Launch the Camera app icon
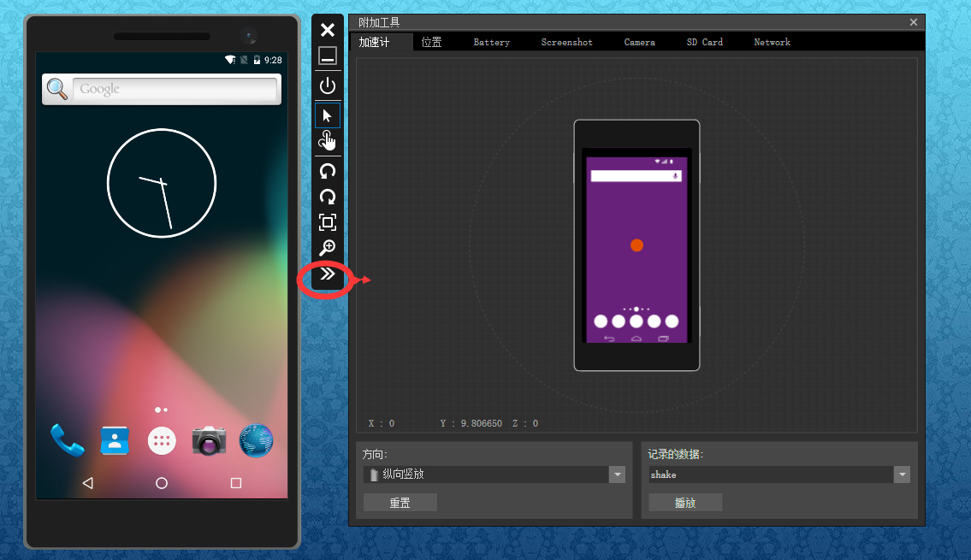 209,440
